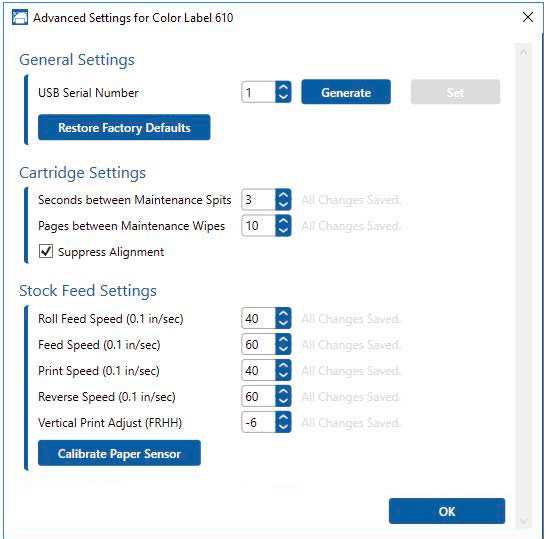546x539 pixels.
Task: Click the Generate button
Action: tap(346, 92)
